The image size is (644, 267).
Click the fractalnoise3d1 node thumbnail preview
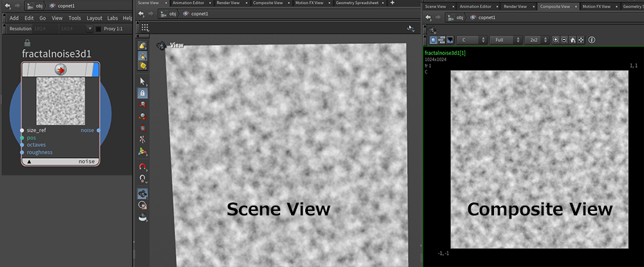60,101
